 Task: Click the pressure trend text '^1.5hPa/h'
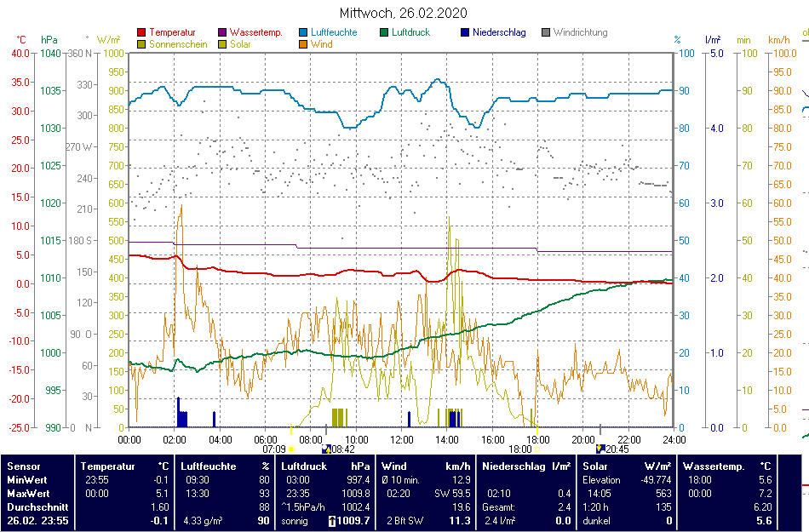click(x=303, y=507)
